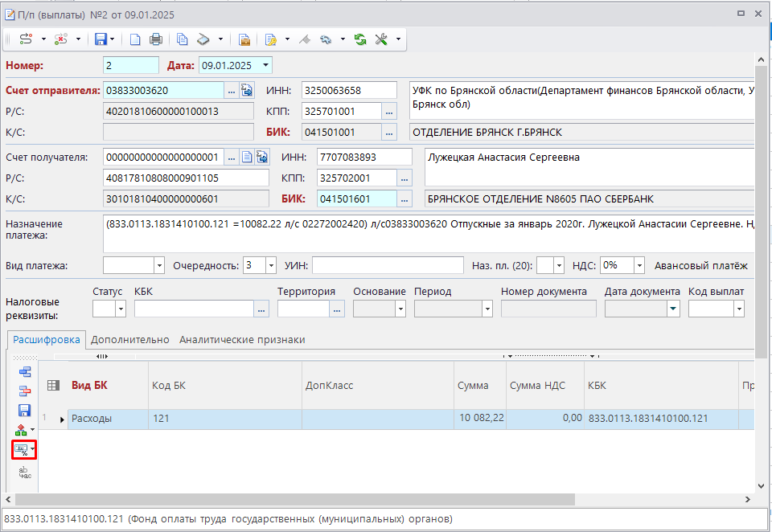Click the percent calculation icon in sidebar
This screenshot has height=532, width=772.
(x=21, y=450)
